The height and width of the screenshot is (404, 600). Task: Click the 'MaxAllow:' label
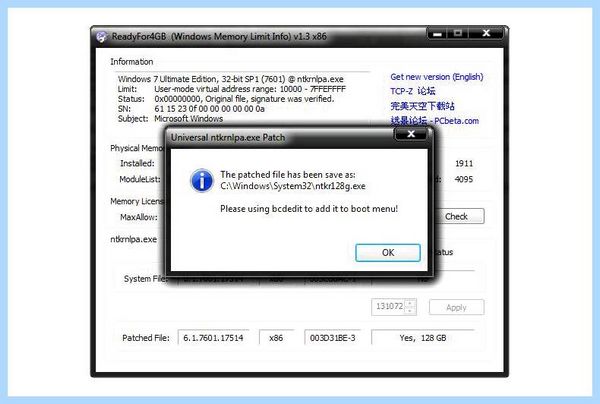click(x=139, y=217)
